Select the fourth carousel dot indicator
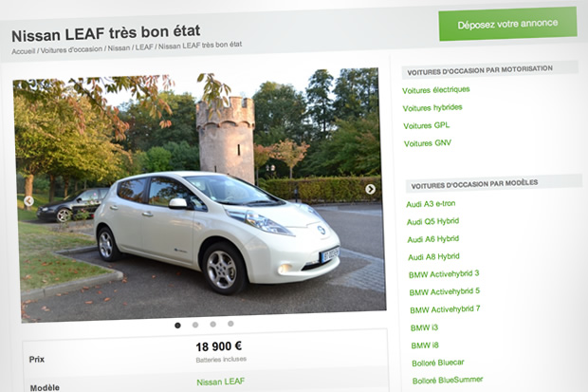This screenshot has width=588, height=392. pos(230,324)
